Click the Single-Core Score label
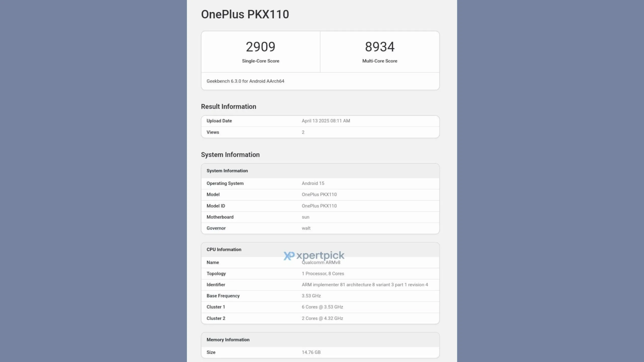 260,61
